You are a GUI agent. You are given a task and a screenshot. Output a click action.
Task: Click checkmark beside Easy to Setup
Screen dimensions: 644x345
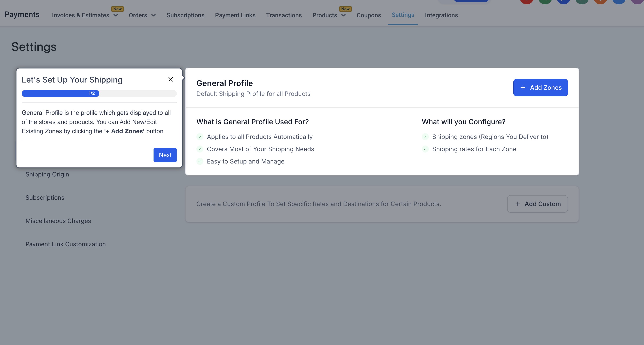click(200, 161)
